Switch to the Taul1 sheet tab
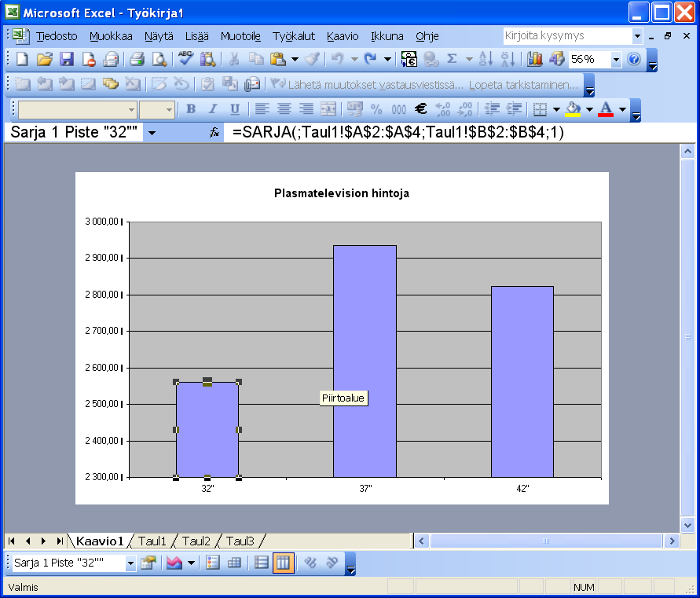The image size is (700, 598). pyautogui.click(x=152, y=541)
